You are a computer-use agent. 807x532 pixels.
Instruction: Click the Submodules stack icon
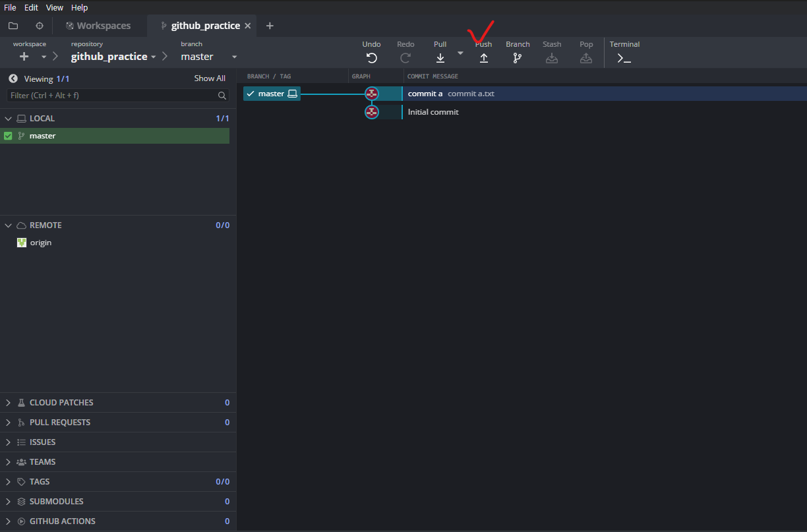pos(21,502)
